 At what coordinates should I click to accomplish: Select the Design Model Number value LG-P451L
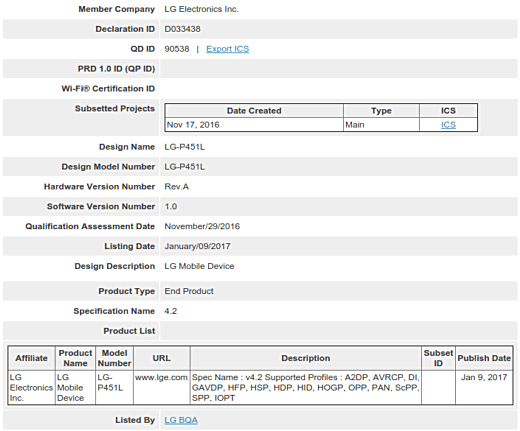[185, 167]
